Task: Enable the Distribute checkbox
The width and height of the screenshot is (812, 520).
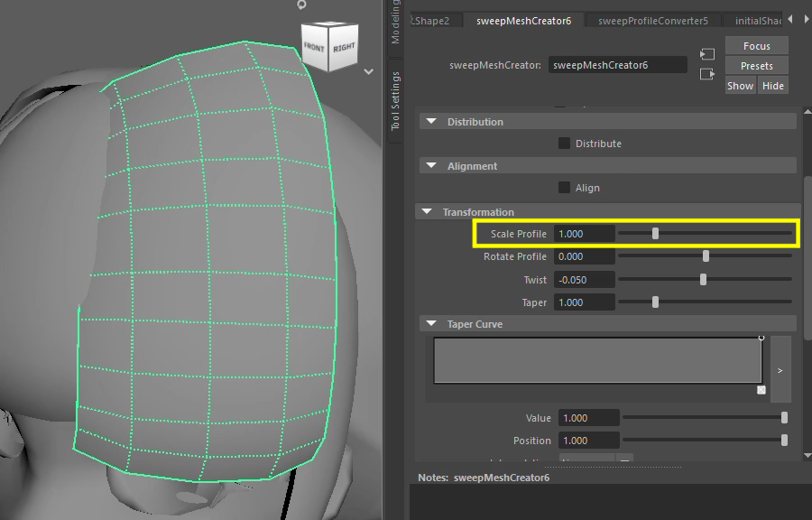Action: (x=564, y=144)
